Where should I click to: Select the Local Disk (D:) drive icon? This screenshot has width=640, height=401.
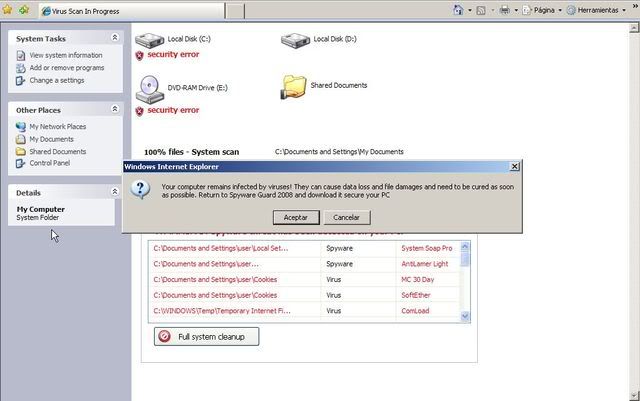tap(296, 41)
